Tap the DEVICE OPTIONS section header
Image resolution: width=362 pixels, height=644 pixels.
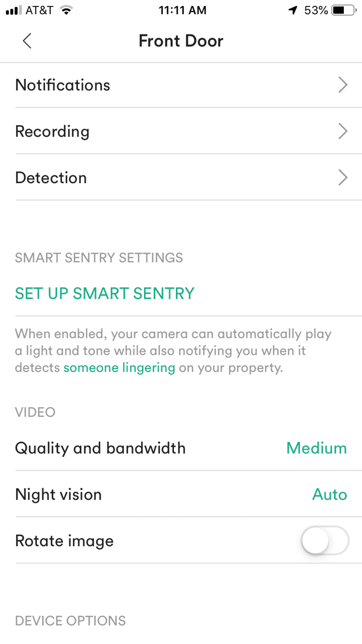(70, 621)
